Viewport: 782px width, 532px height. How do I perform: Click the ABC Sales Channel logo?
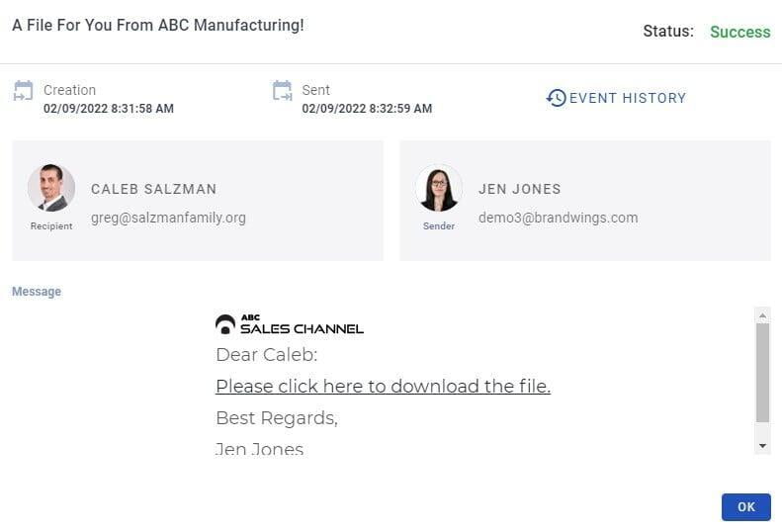tap(290, 324)
